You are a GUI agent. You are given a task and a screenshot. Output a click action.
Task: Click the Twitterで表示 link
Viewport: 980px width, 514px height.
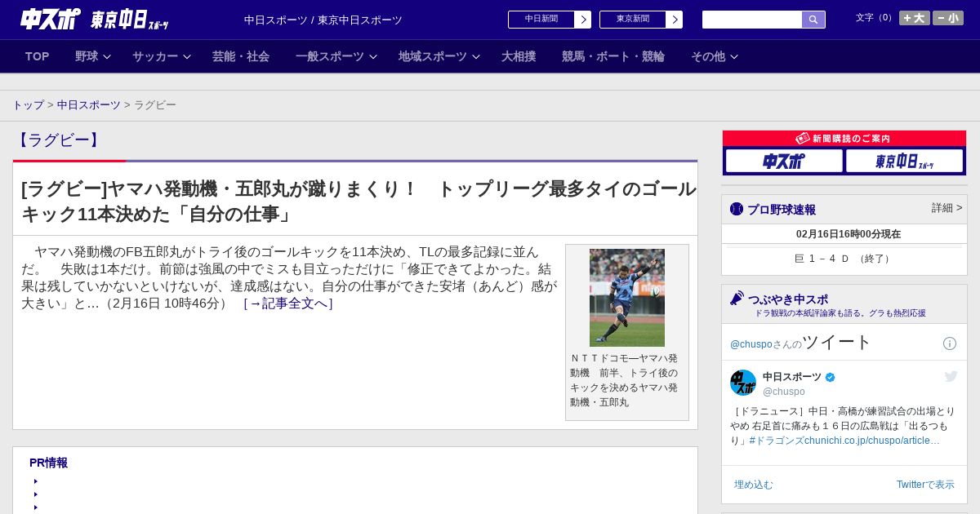[925, 485]
